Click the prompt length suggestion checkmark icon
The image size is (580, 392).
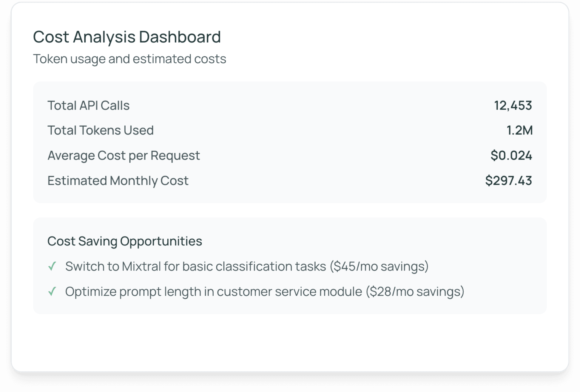[x=52, y=291]
